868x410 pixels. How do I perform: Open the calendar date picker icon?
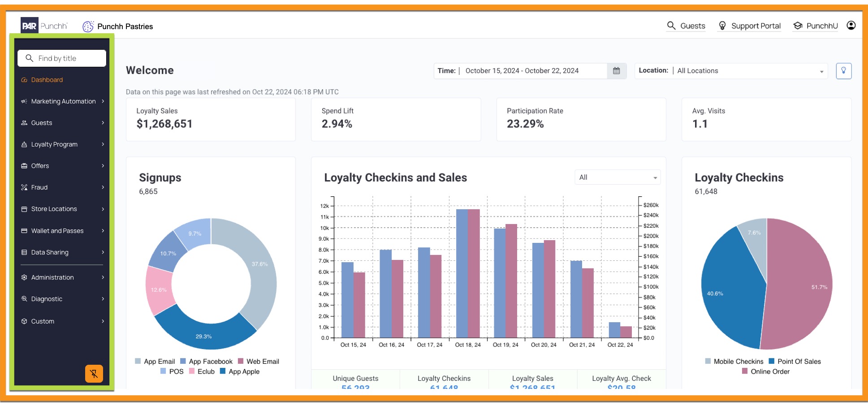[x=617, y=71]
